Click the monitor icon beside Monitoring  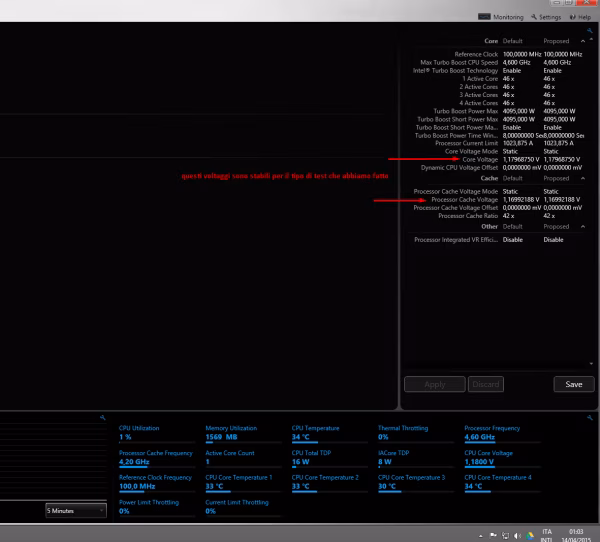[484, 16]
